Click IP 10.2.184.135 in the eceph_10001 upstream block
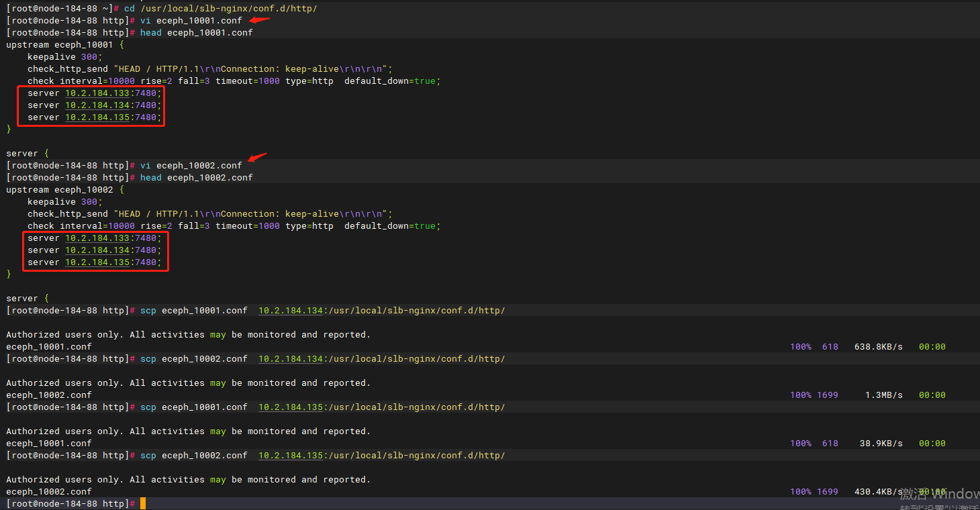 tap(97, 117)
